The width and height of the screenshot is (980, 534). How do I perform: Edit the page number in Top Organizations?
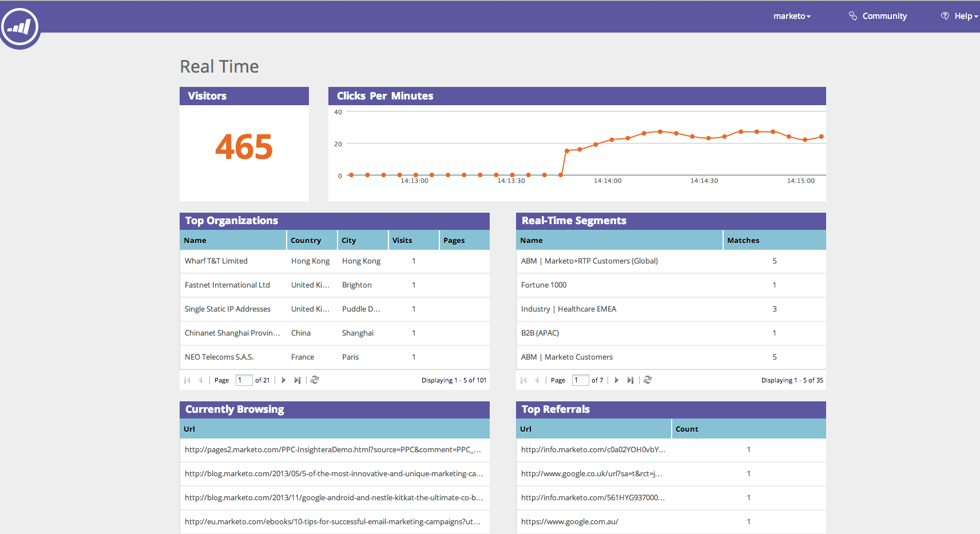244,380
